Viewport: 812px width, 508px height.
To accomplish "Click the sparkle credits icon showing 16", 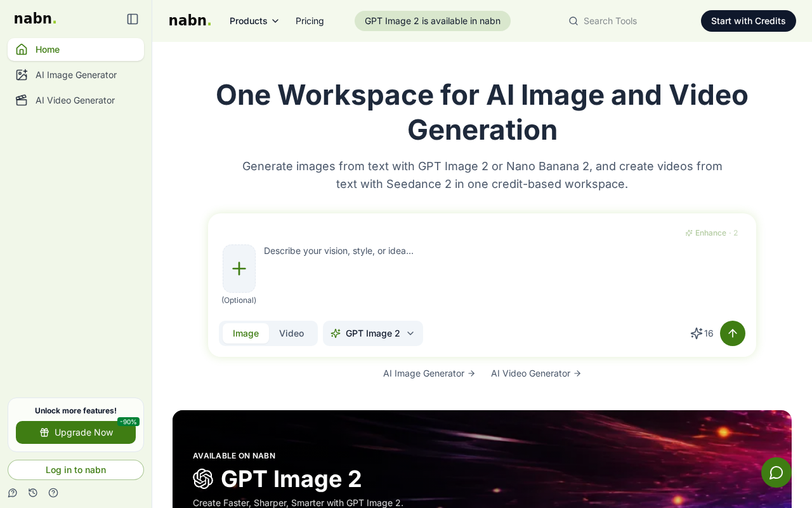I will [x=697, y=333].
